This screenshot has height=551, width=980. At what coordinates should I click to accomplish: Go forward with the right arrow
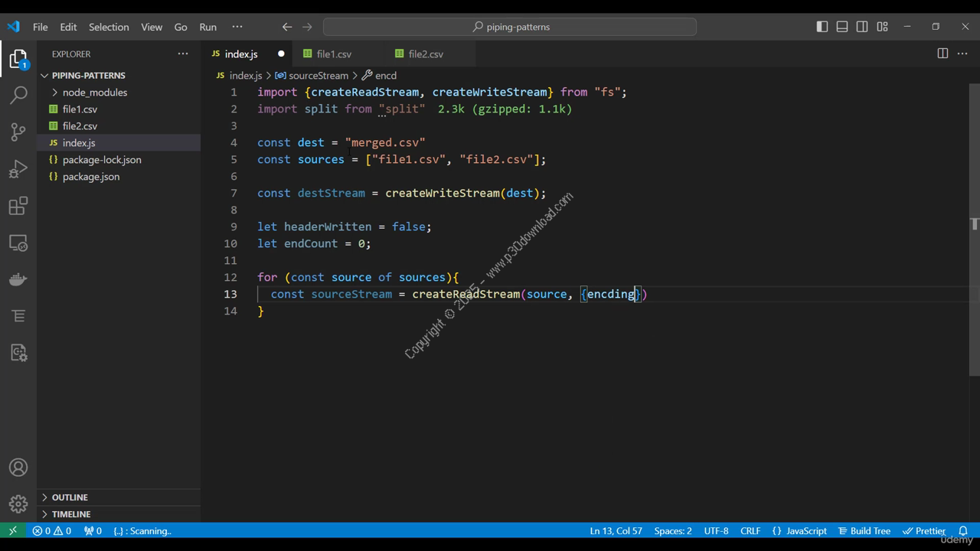pyautogui.click(x=307, y=27)
